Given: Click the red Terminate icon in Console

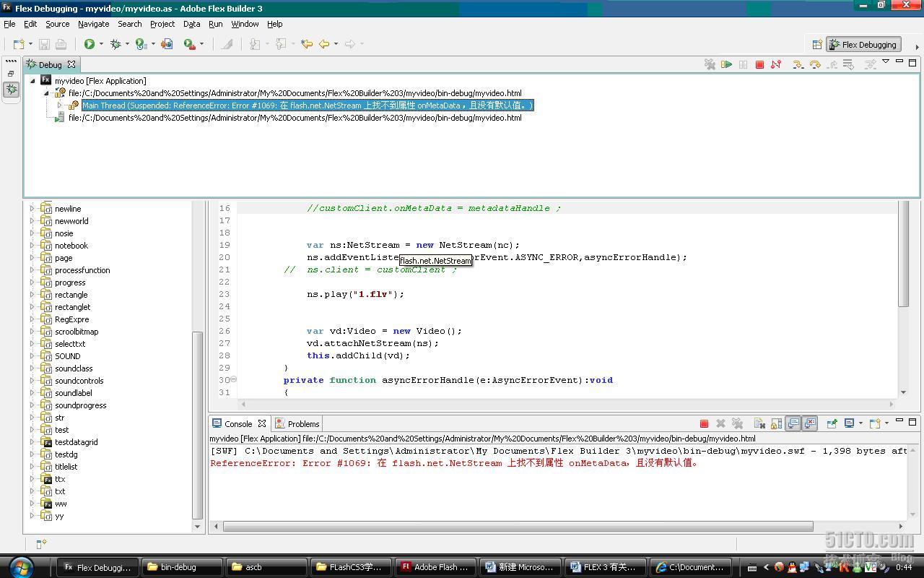Looking at the screenshot, I should click(x=704, y=423).
